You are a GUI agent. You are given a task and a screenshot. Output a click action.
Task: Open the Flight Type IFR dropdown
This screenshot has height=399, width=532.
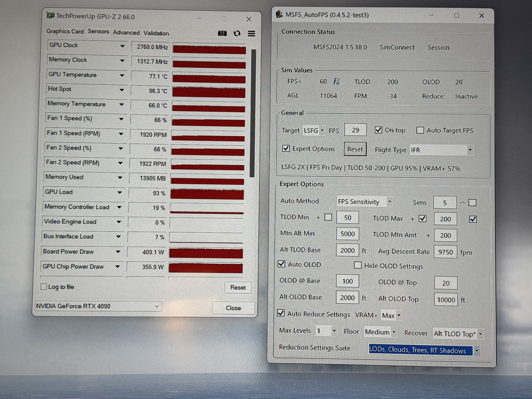[441, 150]
